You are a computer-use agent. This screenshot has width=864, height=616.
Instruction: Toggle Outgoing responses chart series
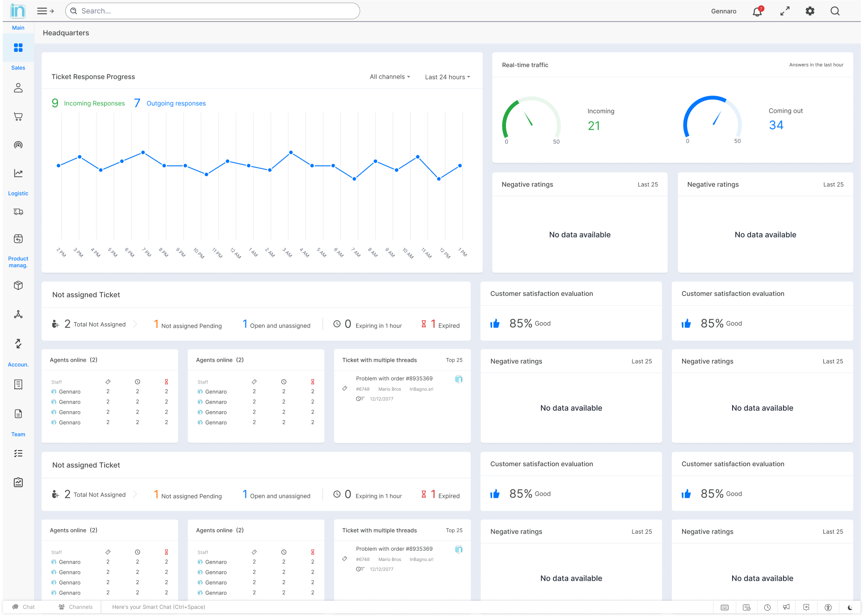176,103
